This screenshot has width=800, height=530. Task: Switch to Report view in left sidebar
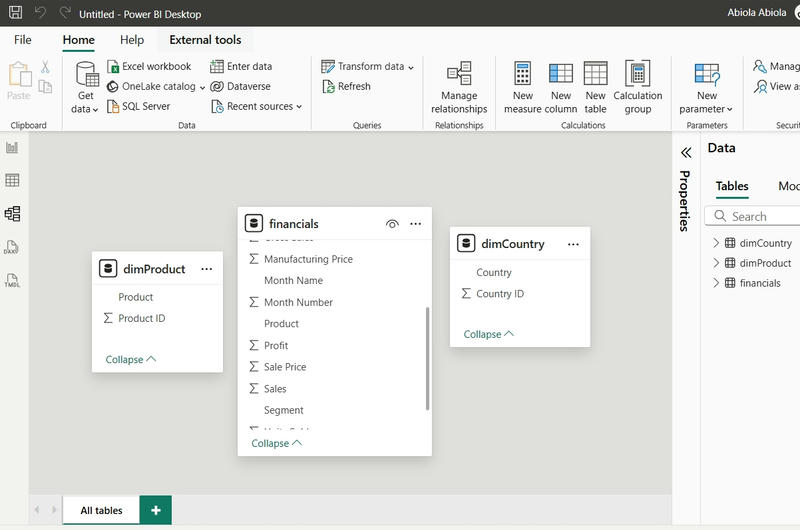[12, 147]
